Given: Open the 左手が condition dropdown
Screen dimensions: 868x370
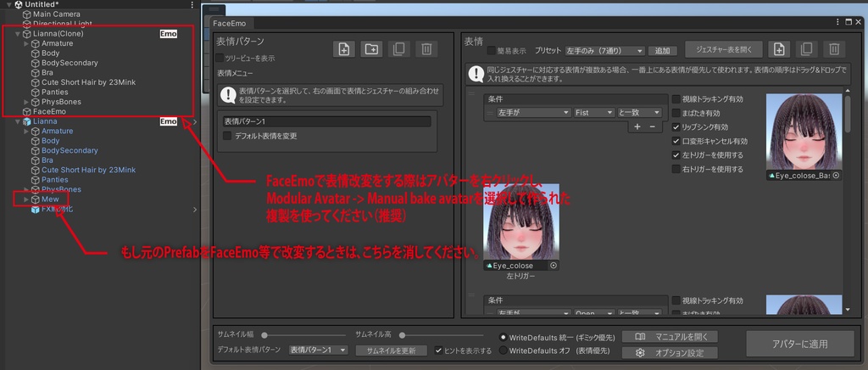Looking at the screenshot, I should 533,112.
